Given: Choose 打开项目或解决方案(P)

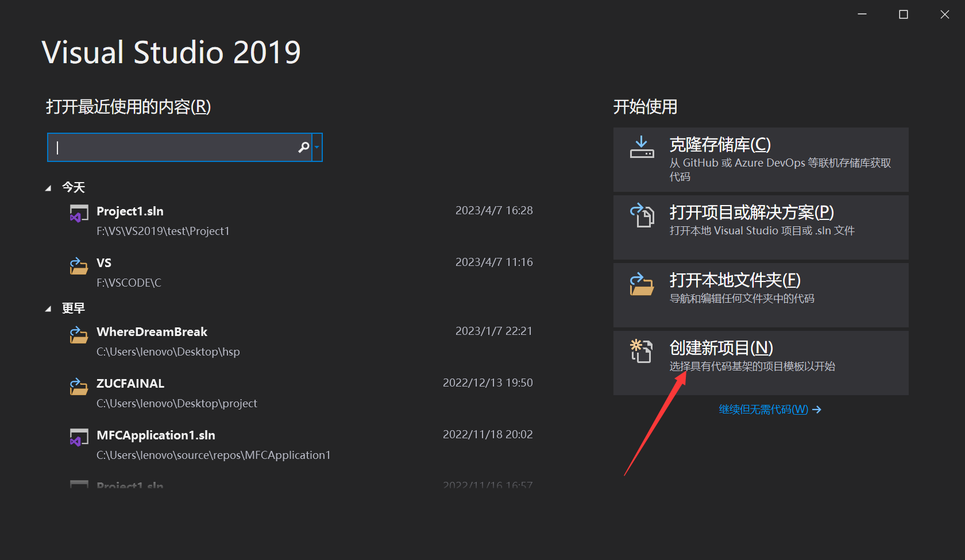Looking at the screenshot, I should click(751, 213).
